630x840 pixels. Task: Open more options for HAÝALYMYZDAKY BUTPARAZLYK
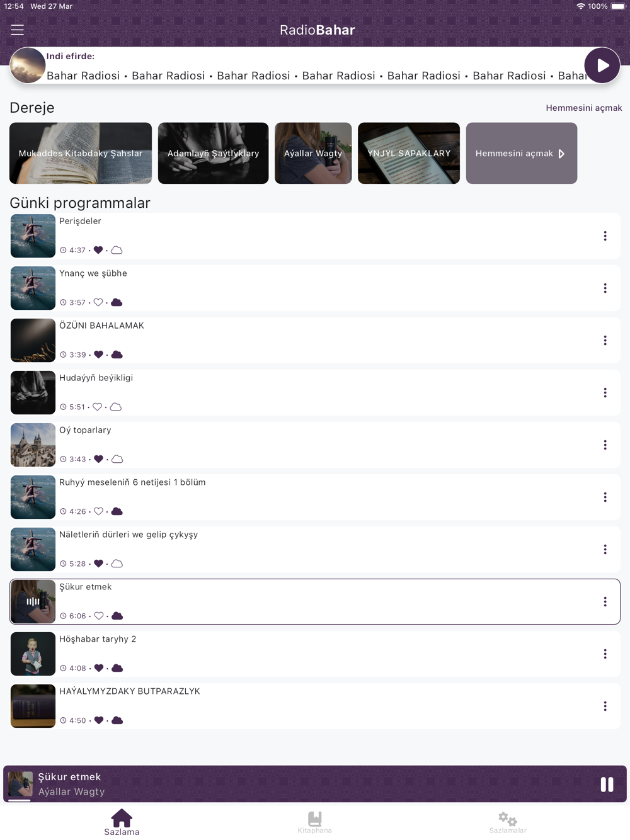coord(605,706)
